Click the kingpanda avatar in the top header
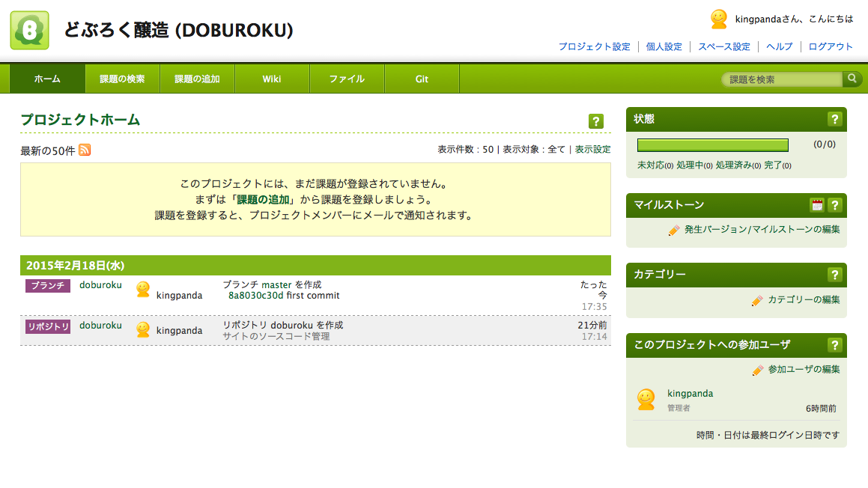This screenshot has width=868, height=488. [717, 18]
